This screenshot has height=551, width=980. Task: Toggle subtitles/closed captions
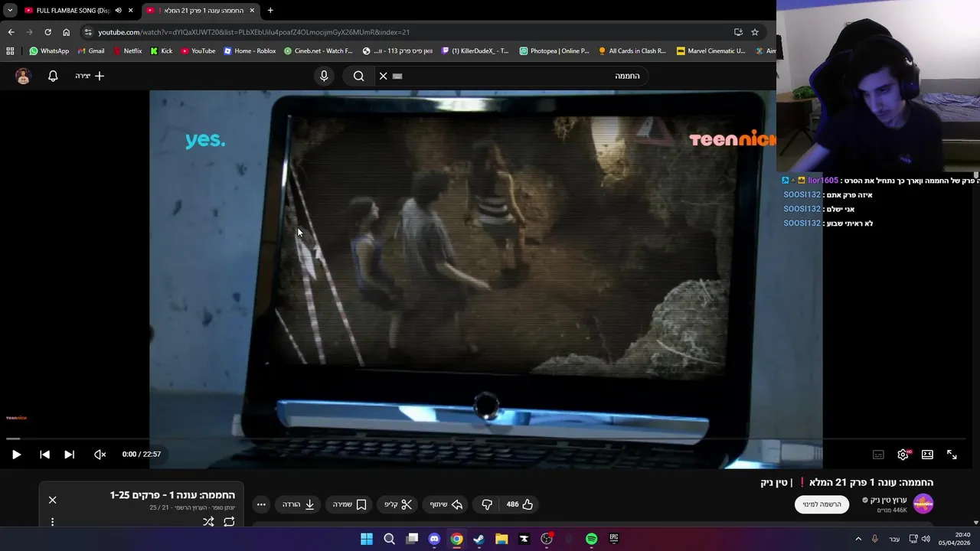click(x=878, y=455)
